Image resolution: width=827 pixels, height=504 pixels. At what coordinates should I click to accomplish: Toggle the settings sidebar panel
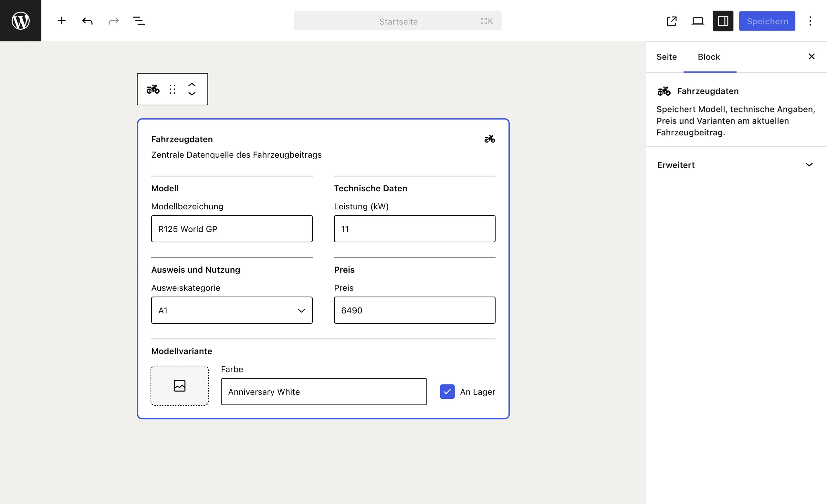click(x=723, y=21)
